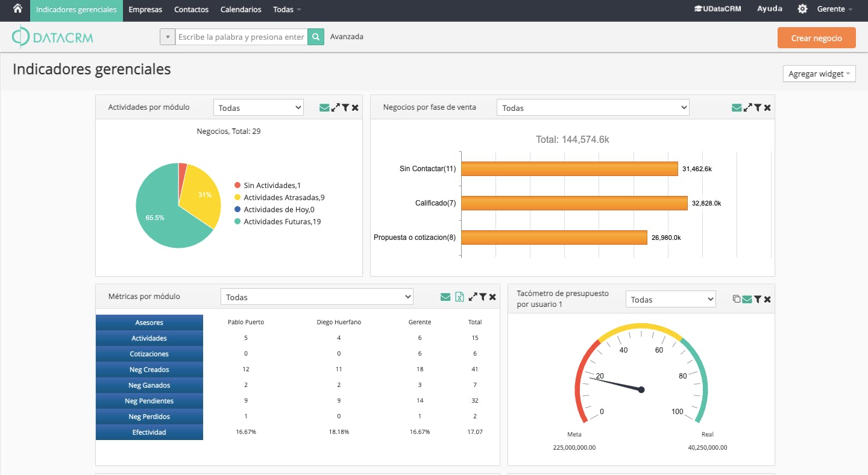
Task: Go to the Calendarios tab
Action: [x=241, y=10]
